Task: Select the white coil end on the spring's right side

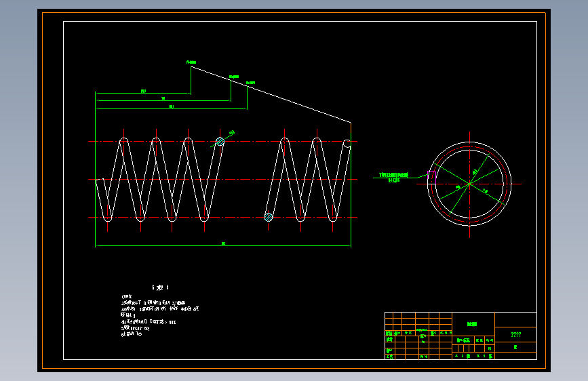Action: (x=347, y=144)
